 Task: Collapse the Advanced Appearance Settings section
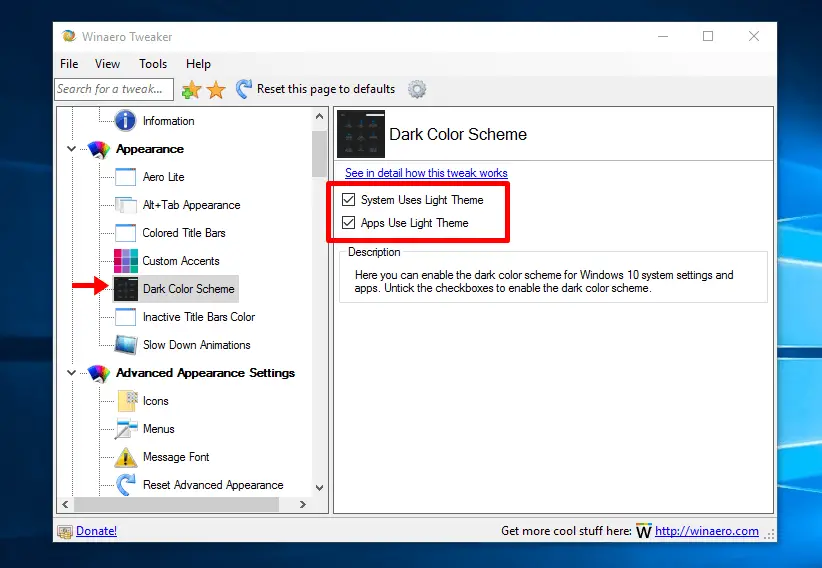click(x=71, y=373)
